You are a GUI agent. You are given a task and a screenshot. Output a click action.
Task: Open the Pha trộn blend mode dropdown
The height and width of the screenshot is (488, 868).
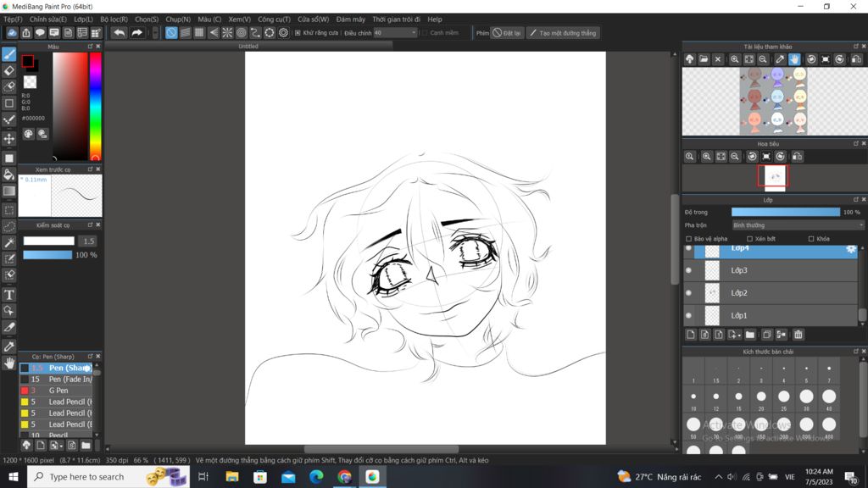pos(797,225)
